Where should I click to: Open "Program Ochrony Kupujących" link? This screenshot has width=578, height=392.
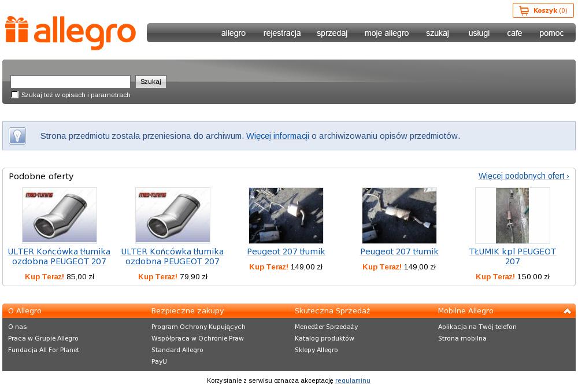(x=198, y=327)
